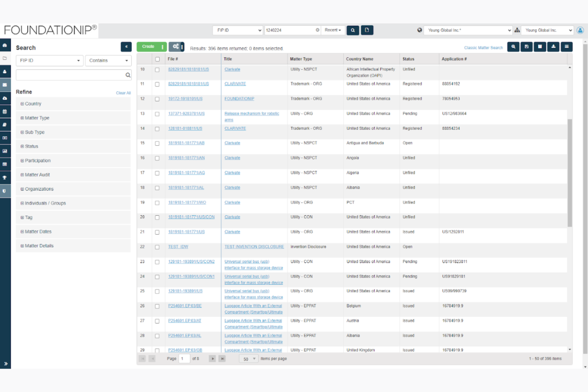Image resolution: width=588 pixels, height=392 pixels.
Task: Click the save search floppy disk icon
Action: 526,47
